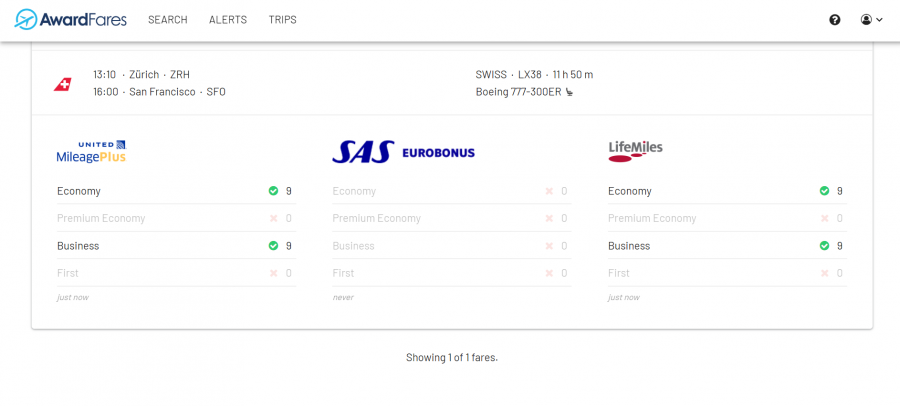Click the SAS EuroBonus logo
Image resolution: width=900 pixels, height=406 pixels.
[403, 152]
